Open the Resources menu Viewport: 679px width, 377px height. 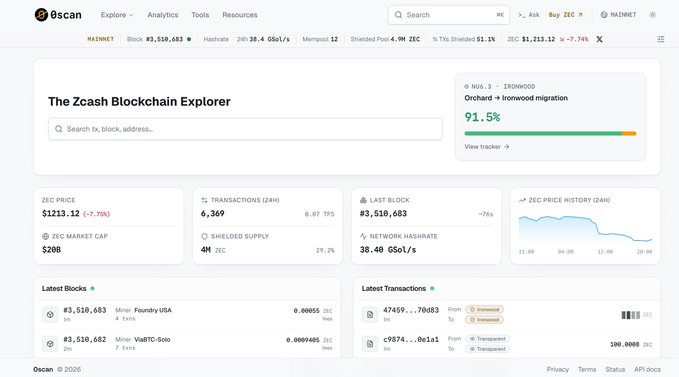coord(240,15)
